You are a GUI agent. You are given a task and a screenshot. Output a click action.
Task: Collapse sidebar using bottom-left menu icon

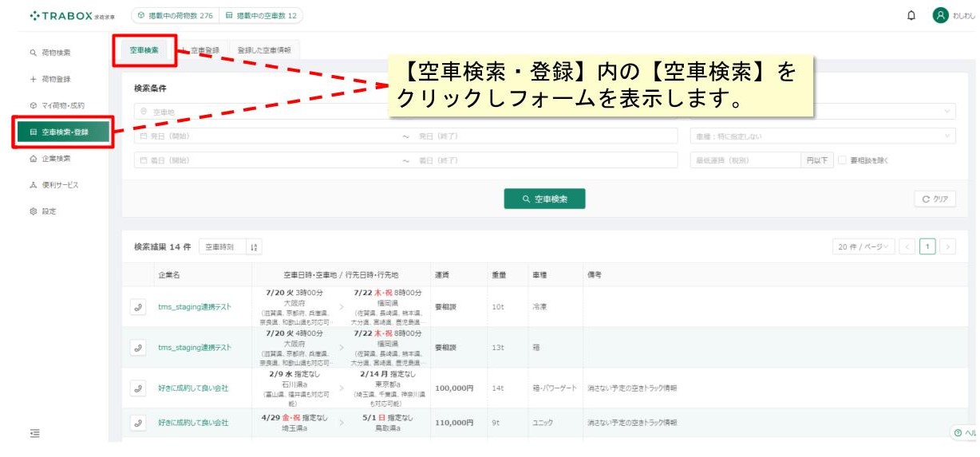[x=35, y=433]
